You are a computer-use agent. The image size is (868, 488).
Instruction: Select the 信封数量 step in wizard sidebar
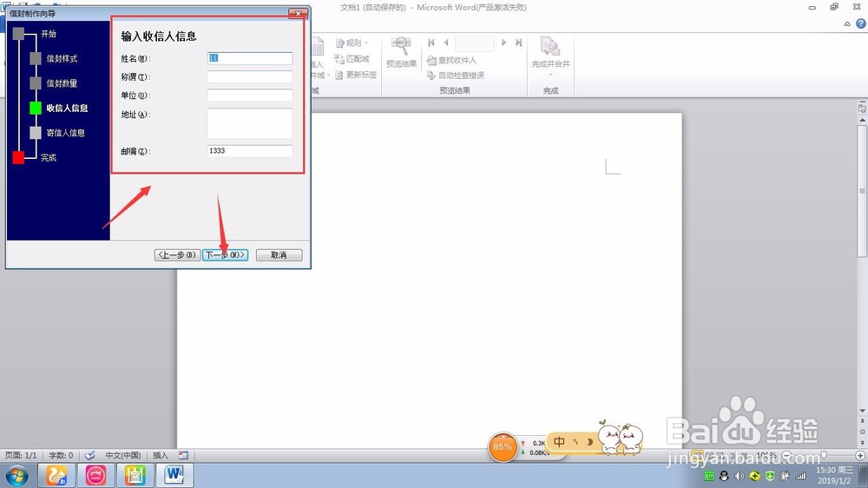62,83
